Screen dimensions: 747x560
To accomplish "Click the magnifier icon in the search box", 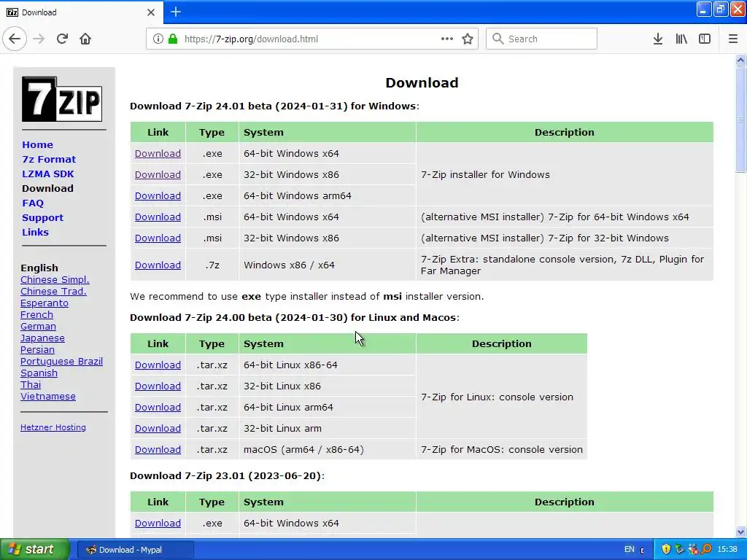I will click(498, 39).
